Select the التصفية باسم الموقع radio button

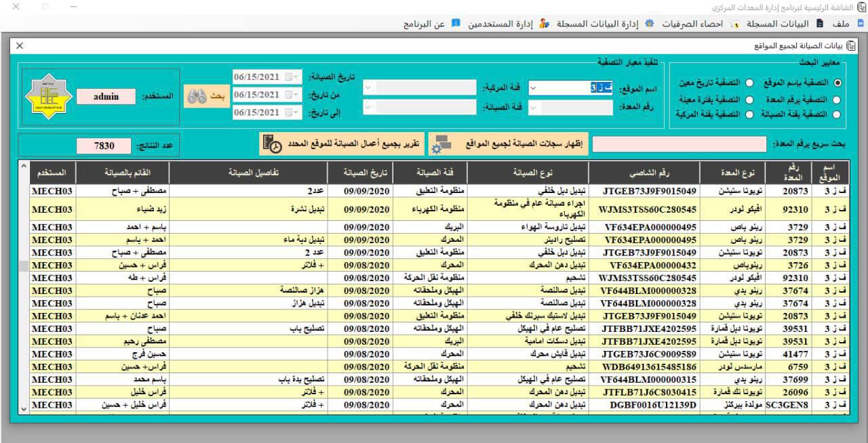click(x=837, y=83)
